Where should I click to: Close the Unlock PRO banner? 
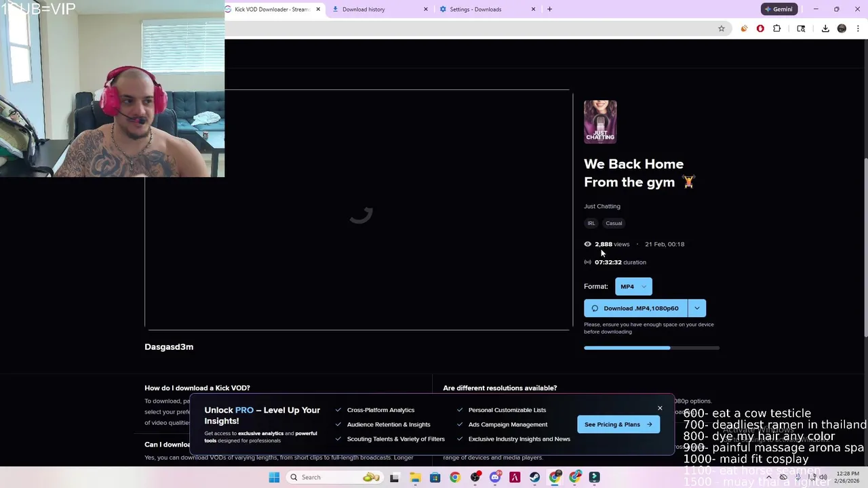tap(660, 408)
